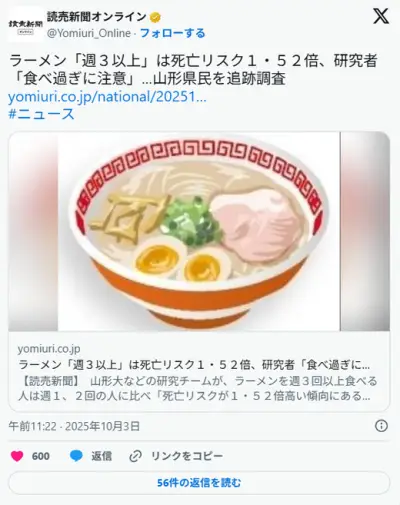Click the blue reply bubble icon

coord(76,456)
